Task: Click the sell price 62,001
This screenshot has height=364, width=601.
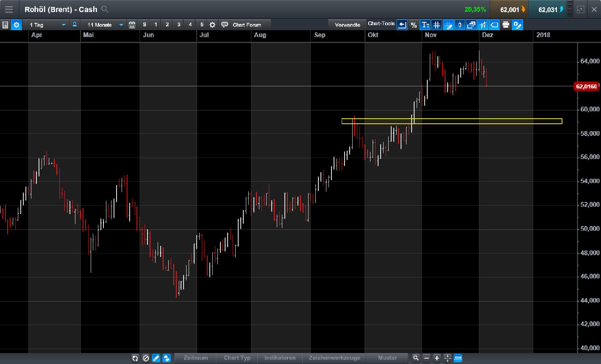Action: point(509,9)
